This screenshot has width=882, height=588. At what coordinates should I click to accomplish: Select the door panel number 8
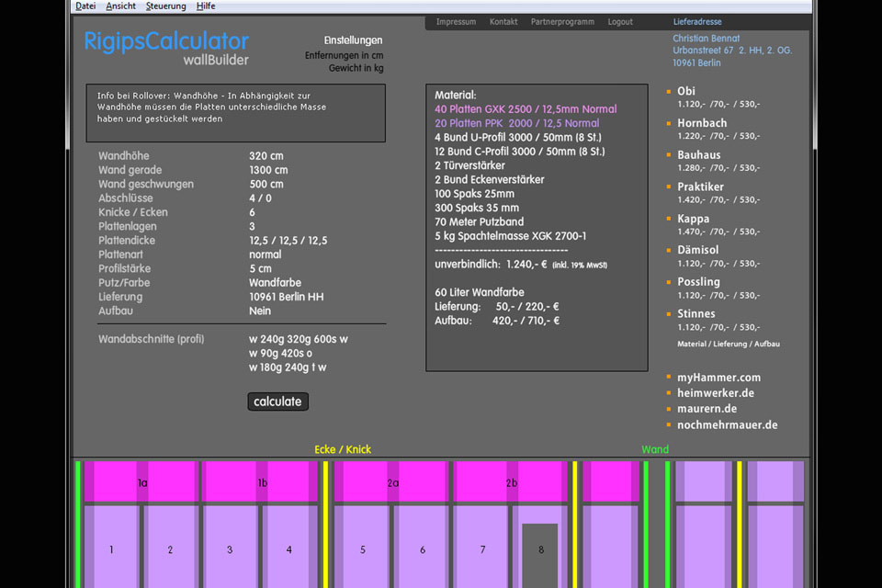pos(540,554)
